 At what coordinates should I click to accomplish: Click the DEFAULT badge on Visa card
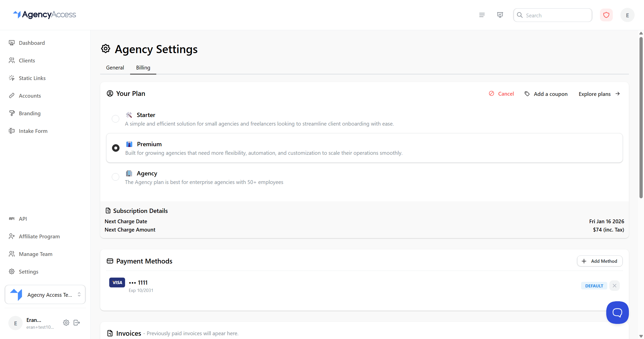tap(594, 286)
